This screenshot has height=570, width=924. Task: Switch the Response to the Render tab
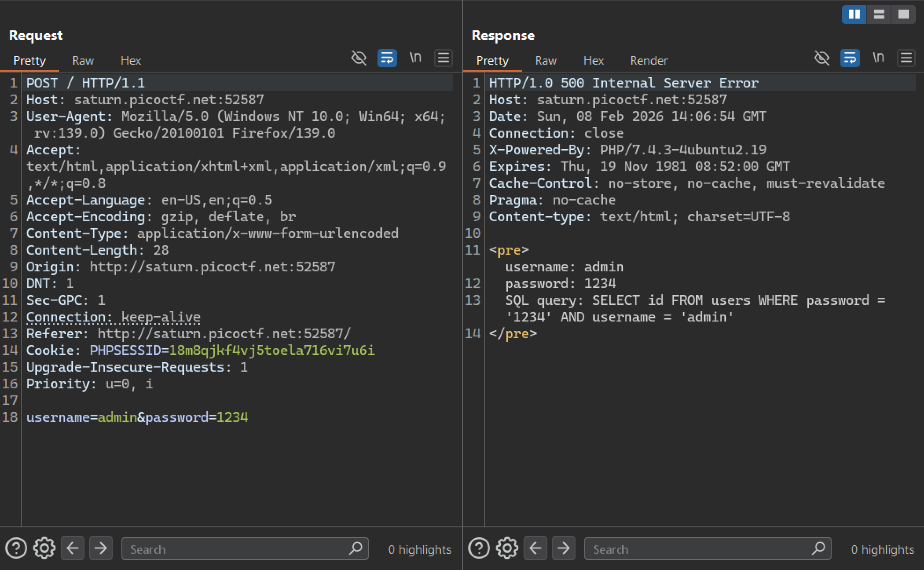[x=648, y=60]
